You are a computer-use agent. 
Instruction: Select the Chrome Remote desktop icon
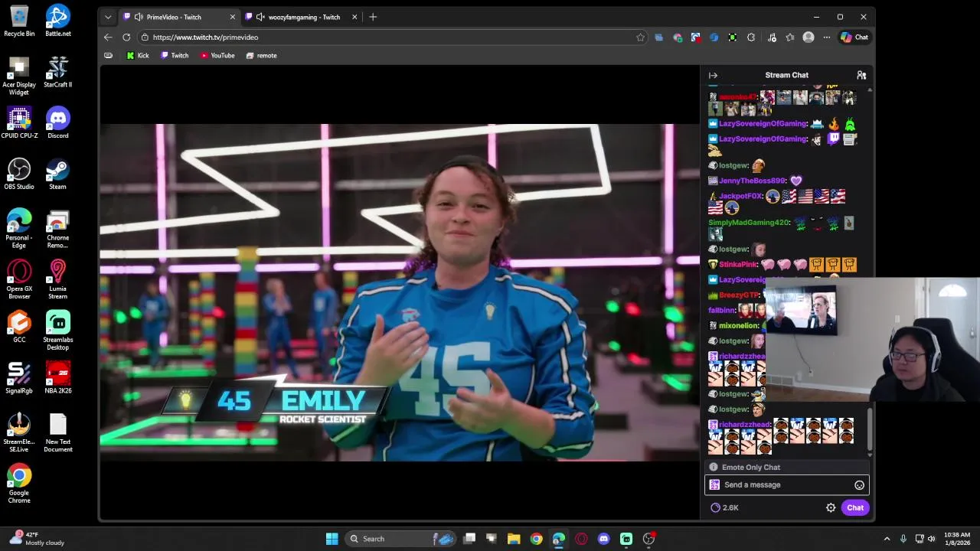pyautogui.click(x=58, y=229)
